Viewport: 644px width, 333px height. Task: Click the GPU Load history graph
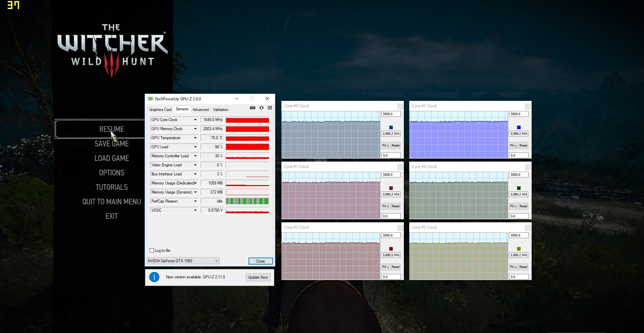248,147
